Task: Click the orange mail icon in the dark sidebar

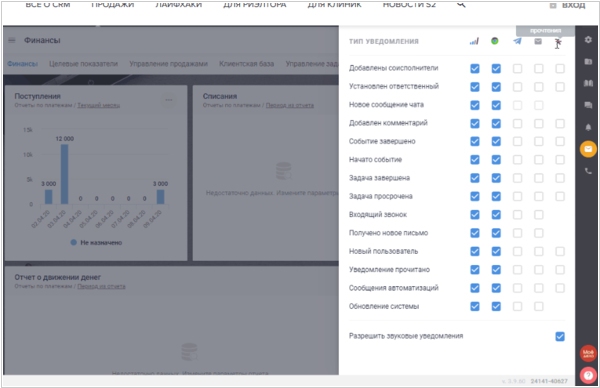Action: click(588, 149)
